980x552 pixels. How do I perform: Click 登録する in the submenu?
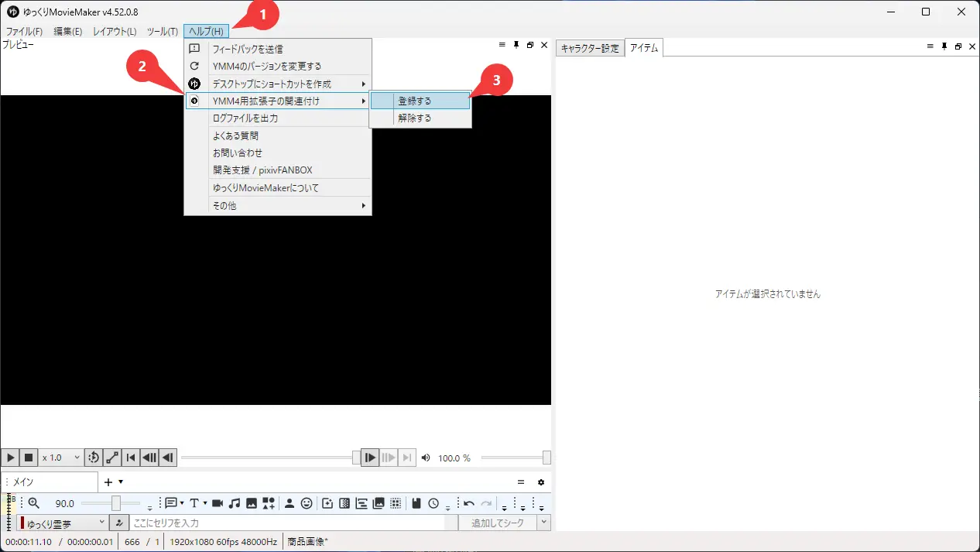420,101
